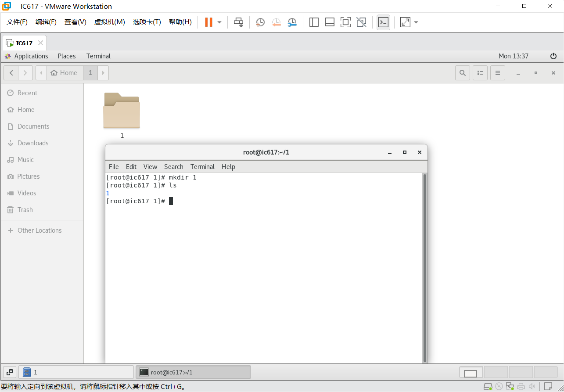Click the 1 folder button in the path bar
This screenshot has width=564, height=392.
click(90, 73)
